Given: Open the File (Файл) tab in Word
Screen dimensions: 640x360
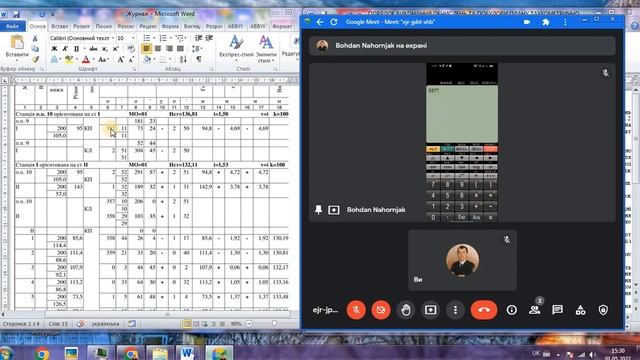Looking at the screenshot, I should point(13,26).
